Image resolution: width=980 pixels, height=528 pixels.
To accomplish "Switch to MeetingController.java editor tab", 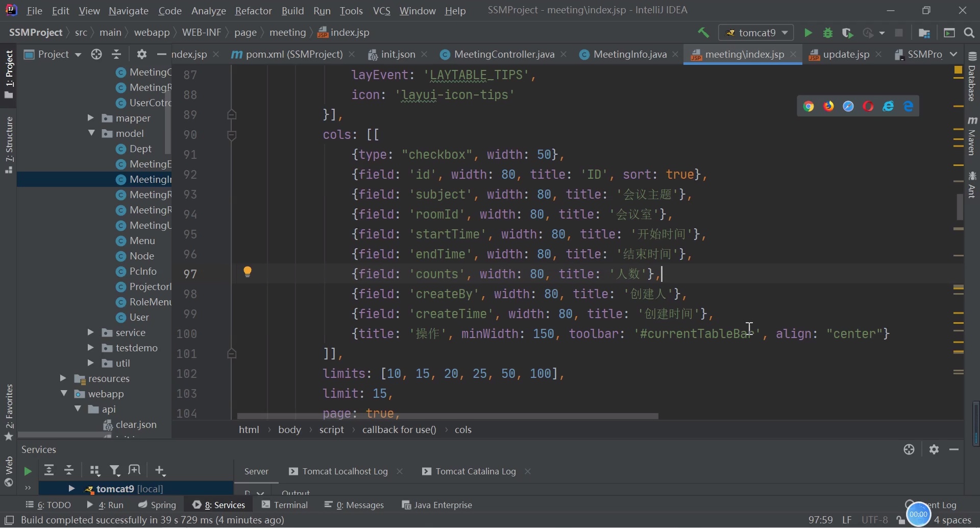I will click(x=504, y=54).
